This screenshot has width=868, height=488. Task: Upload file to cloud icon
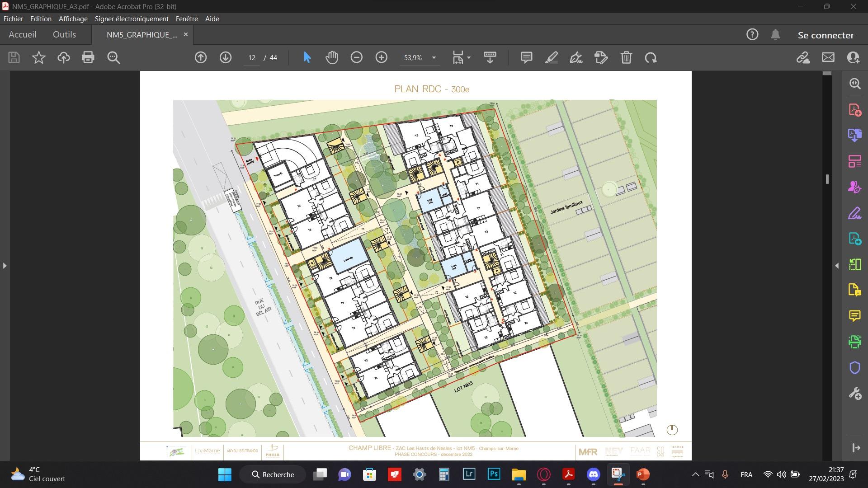click(x=63, y=57)
